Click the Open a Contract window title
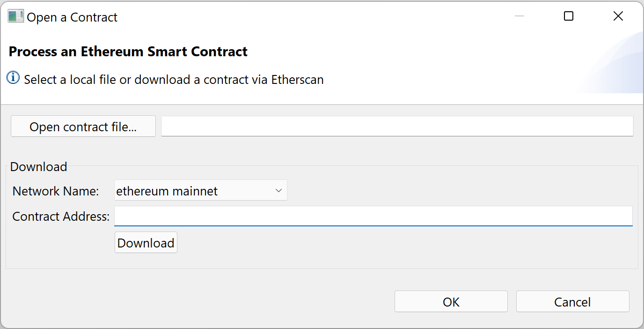Image resolution: width=644 pixels, height=329 pixels. pos(72,17)
